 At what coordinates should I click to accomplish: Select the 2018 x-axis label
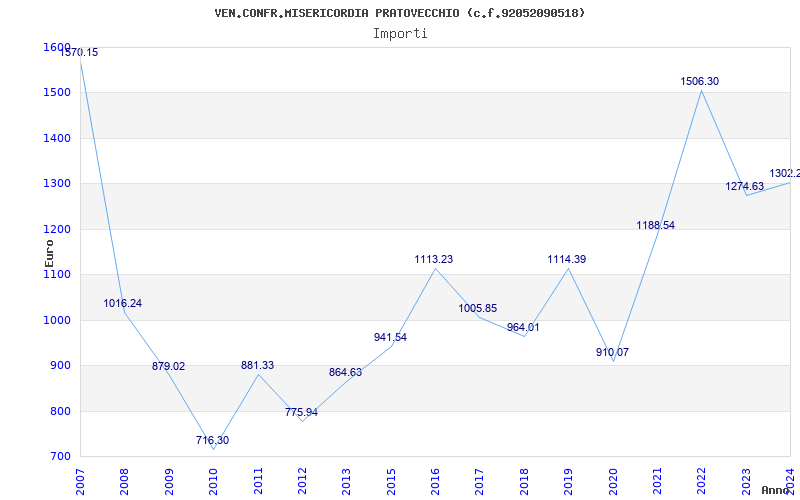coord(524,481)
